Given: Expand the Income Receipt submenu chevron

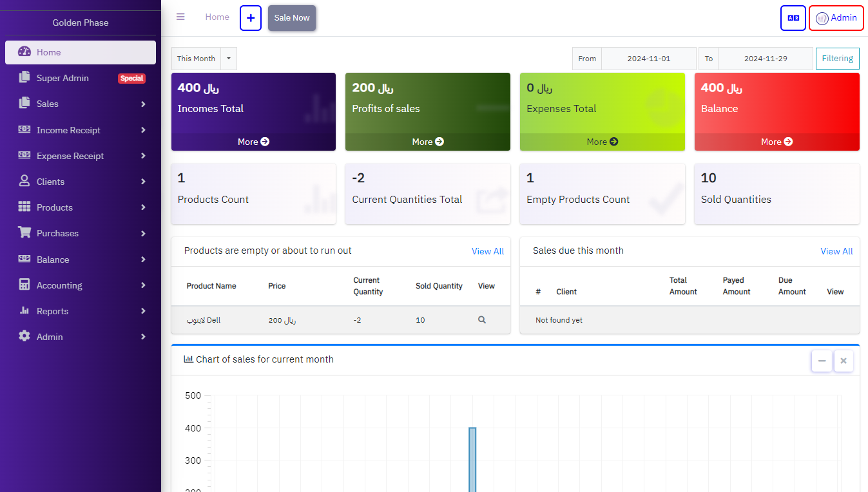Looking at the screenshot, I should (x=143, y=130).
